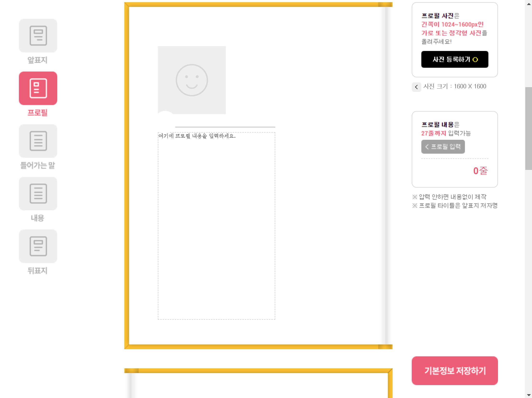Click the scrollbar down arrow

tap(528, 395)
